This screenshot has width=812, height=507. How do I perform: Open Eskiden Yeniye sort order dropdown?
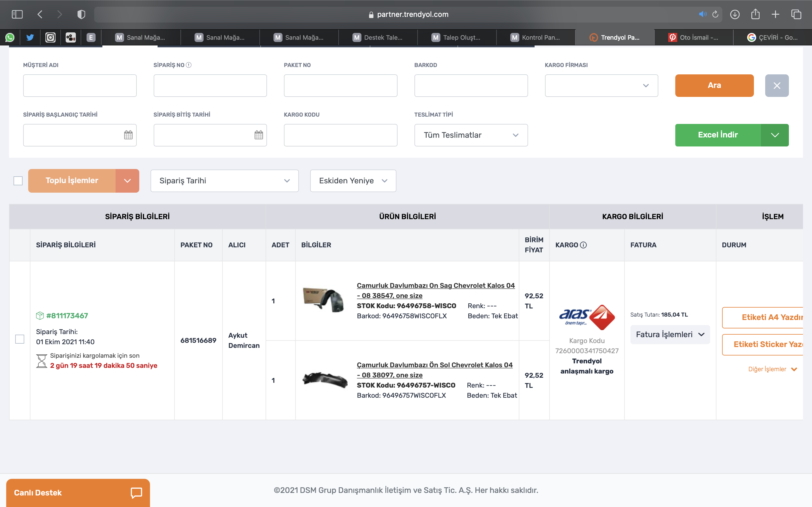[353, 181]
